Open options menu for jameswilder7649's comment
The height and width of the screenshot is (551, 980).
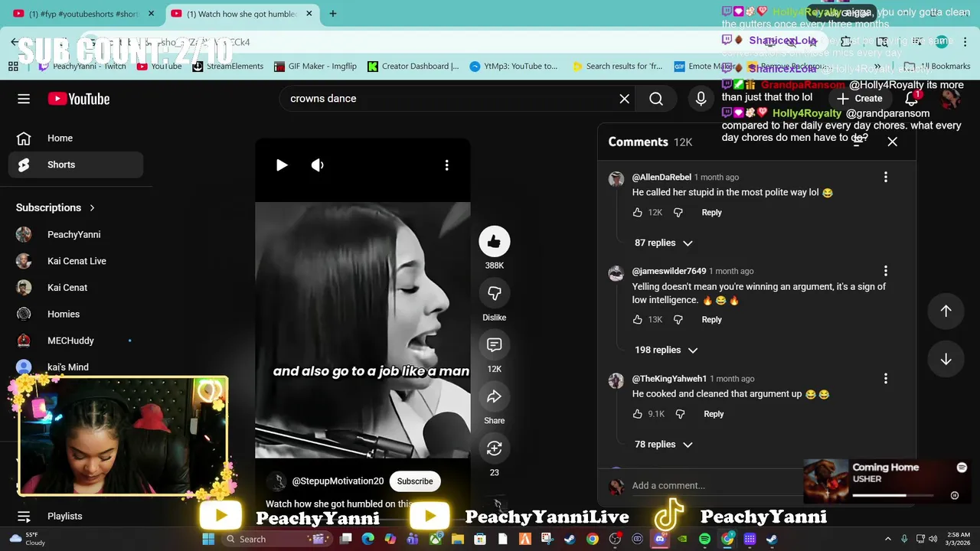tap(886, 271)
